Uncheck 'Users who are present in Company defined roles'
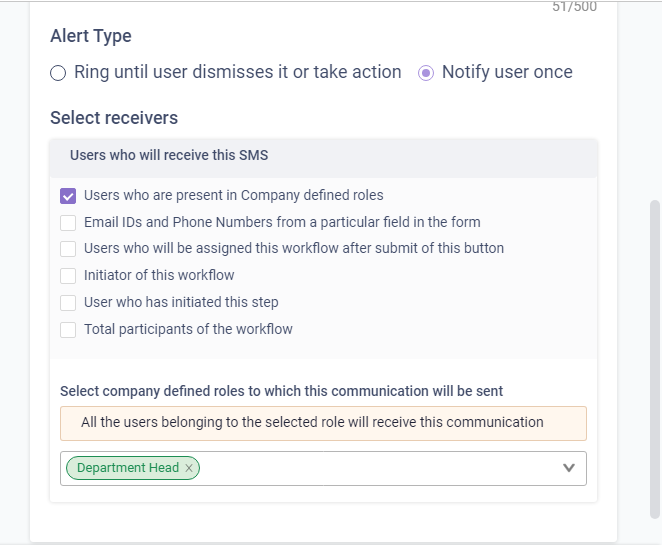This screenshot has height=545, width=662. coord(68,196)
